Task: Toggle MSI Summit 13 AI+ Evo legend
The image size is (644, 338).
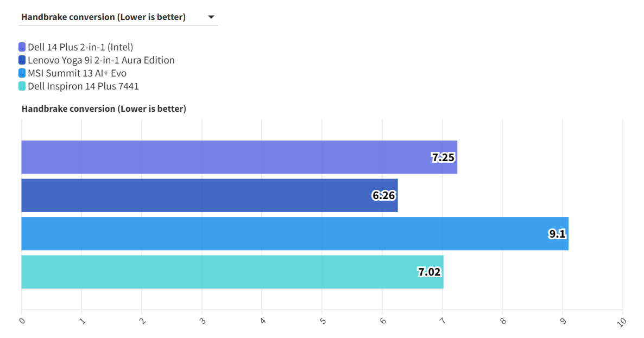Action: point(77,73)
